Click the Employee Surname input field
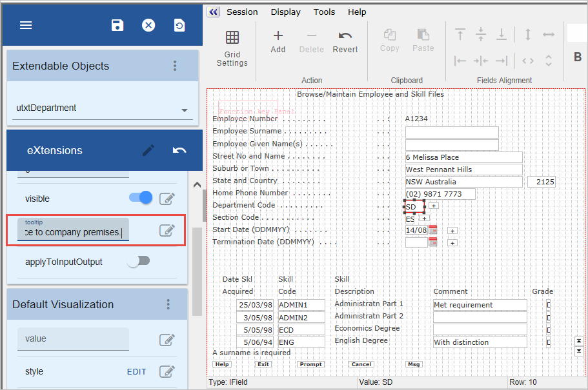The image size is (588, 390). (x=452, y=132)
